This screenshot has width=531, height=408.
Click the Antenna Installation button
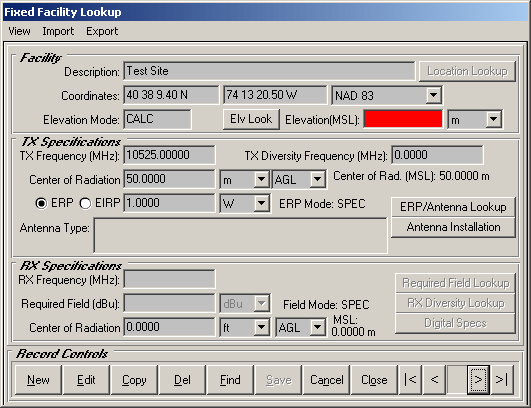click(453, 227)
